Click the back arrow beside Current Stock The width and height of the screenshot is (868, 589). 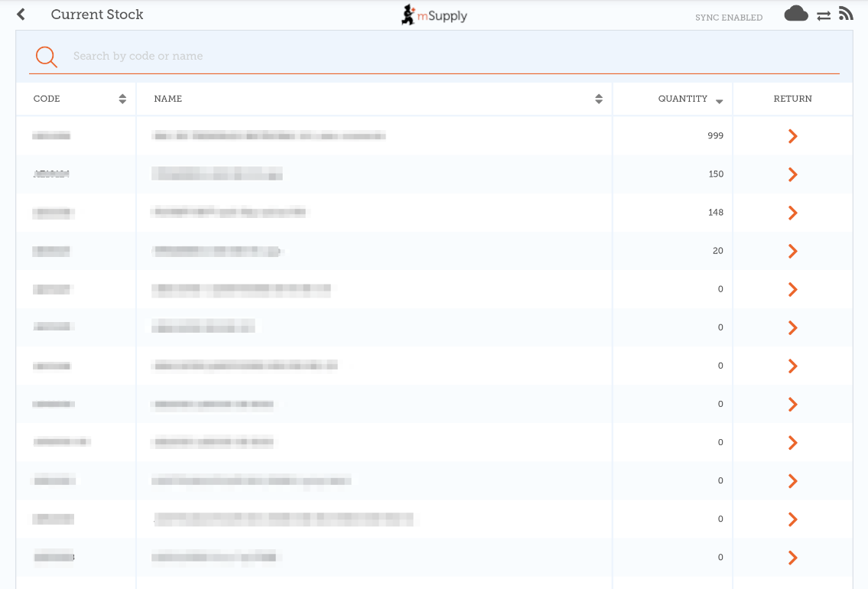tap(21, 15)
